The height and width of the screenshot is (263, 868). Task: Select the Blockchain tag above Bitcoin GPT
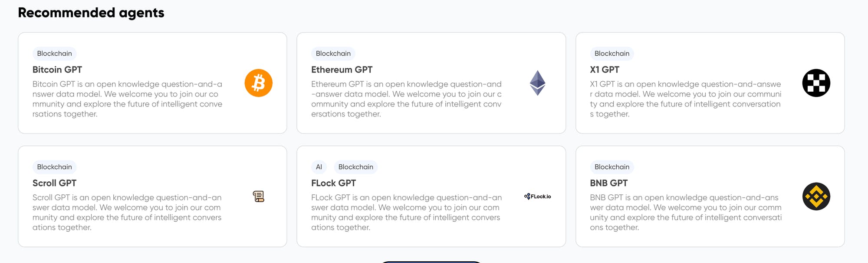coord(54,53)
